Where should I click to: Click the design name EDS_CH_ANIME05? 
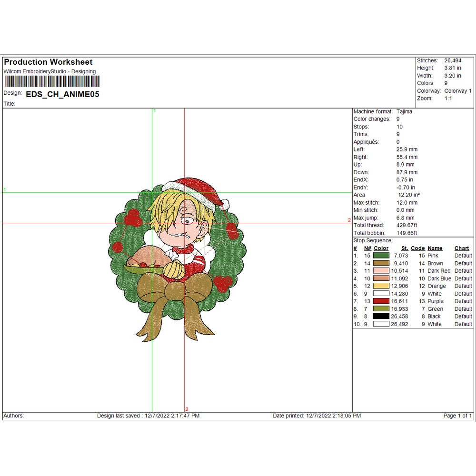click(x=62, y=94)
